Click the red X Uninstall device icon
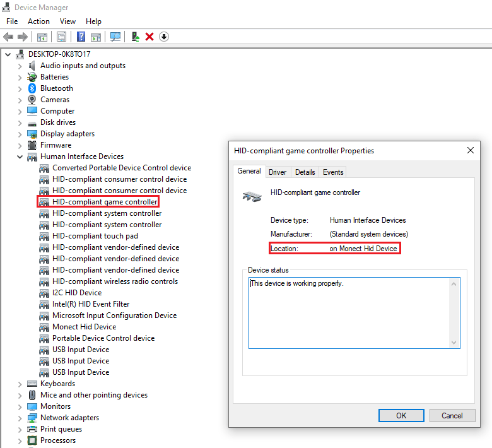 (x=149, y=37)
